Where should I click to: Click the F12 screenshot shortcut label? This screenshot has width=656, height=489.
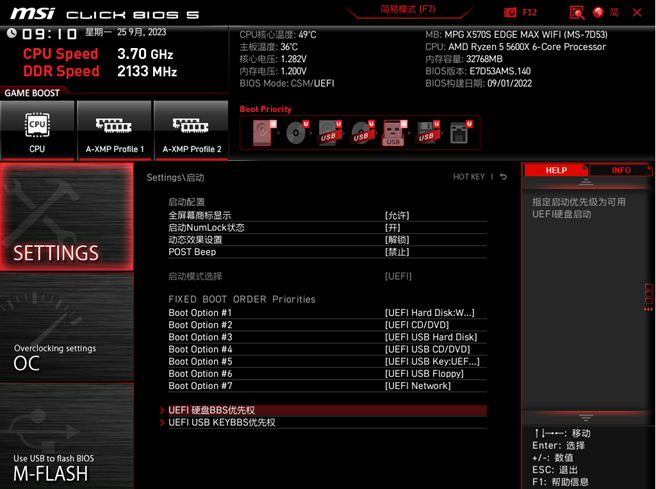click(x=530, y=13)
